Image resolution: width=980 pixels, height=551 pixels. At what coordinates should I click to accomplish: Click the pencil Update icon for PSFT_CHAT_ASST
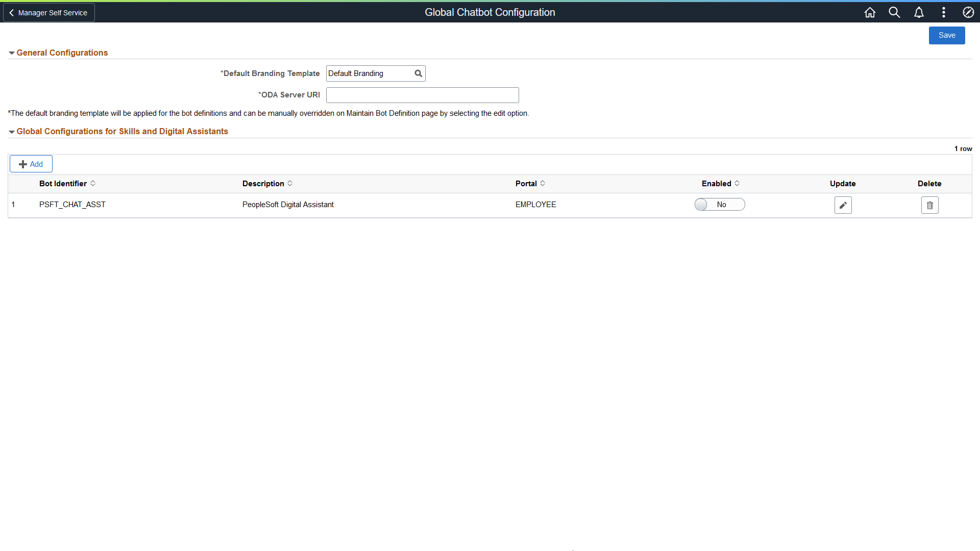point(843,205)
